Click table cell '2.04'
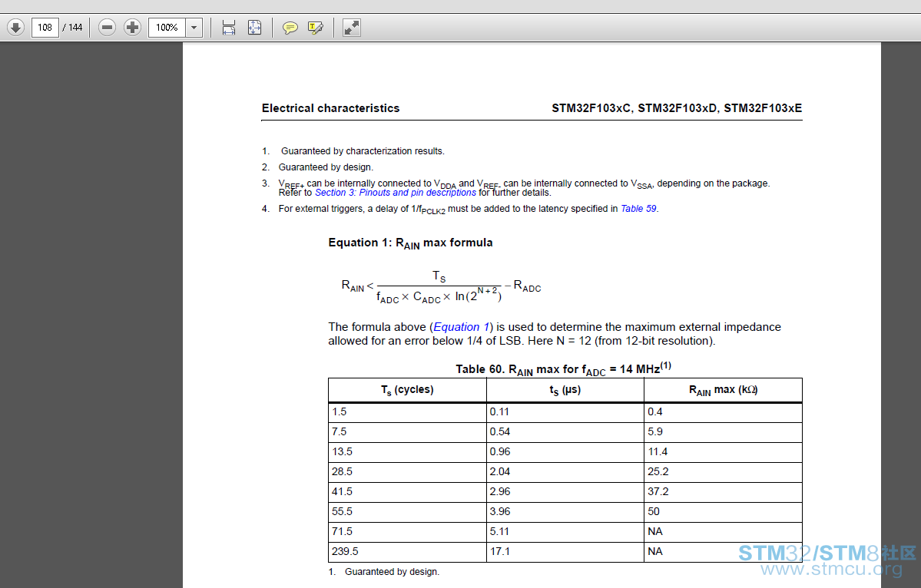 point(565,472)
